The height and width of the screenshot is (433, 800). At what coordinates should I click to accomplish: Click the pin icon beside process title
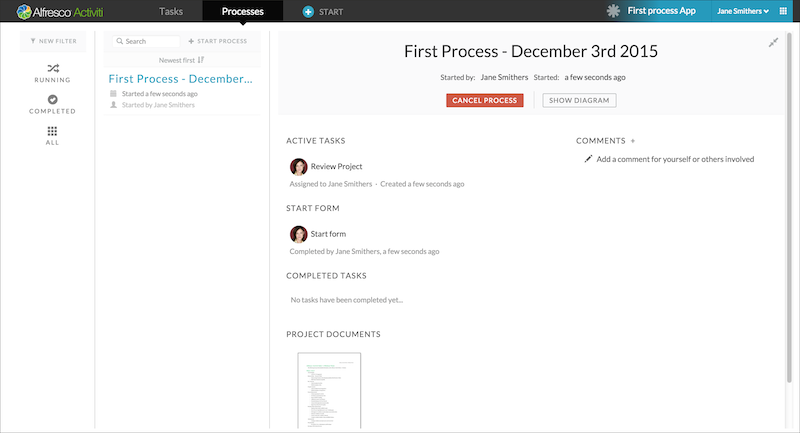click(x=773, y=43)
